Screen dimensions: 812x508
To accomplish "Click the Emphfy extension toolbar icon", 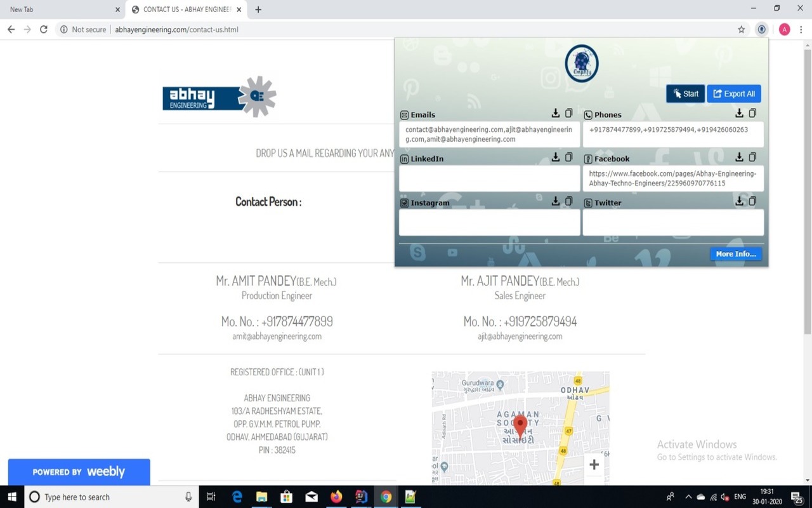I will (762, 29).
